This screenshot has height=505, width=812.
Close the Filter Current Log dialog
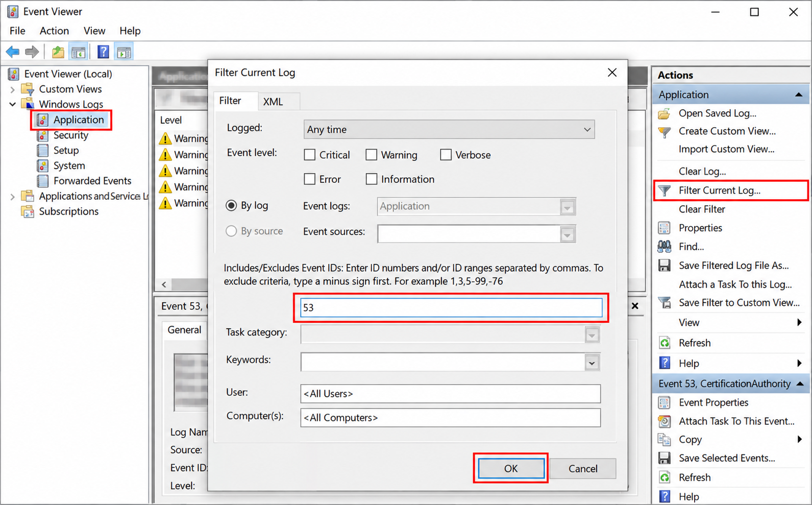(x=612, y=73)
